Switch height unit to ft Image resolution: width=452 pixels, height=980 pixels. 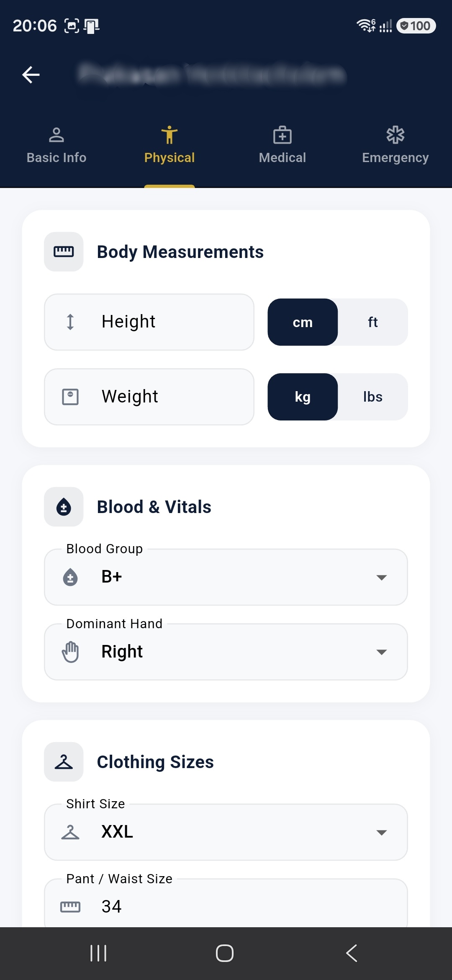click(373, 322)
